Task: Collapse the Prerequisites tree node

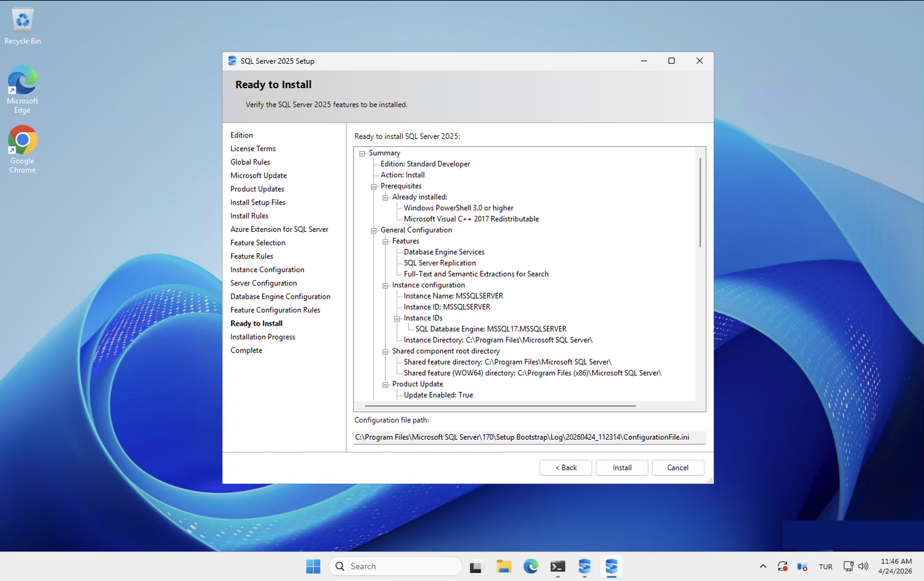Action: pyautogui.click(x=373, y=187)
